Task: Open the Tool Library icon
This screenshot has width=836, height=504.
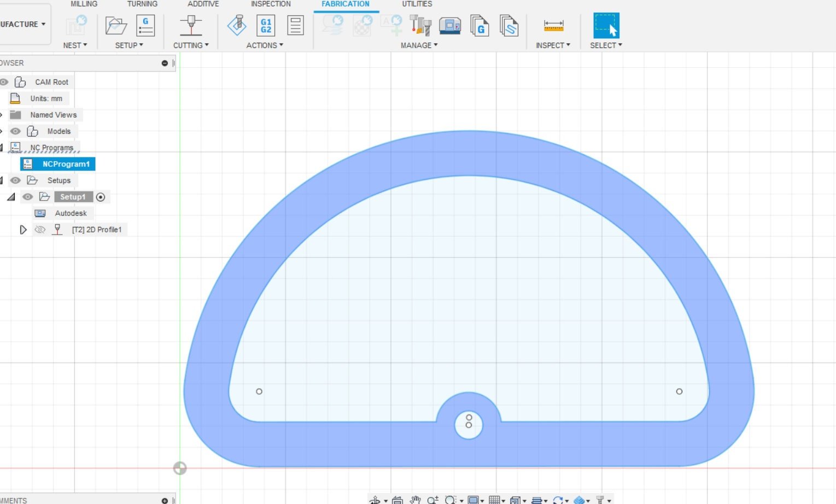Action: (420, 26)
